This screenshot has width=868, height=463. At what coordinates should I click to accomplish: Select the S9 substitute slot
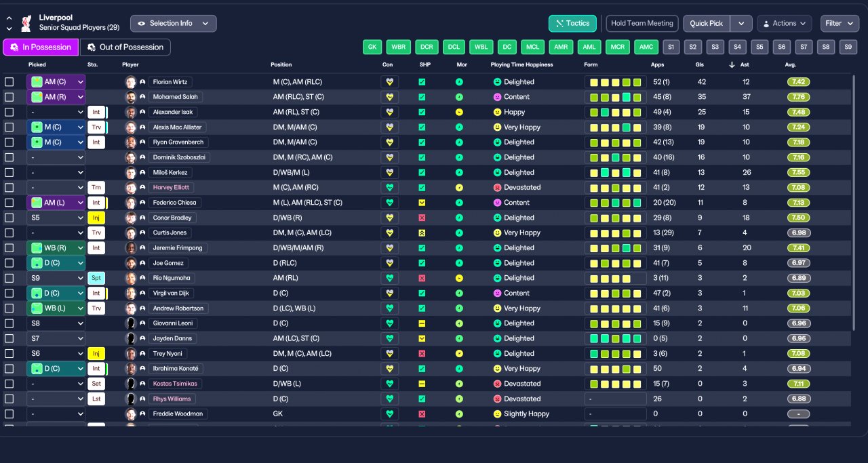[848, 47]
